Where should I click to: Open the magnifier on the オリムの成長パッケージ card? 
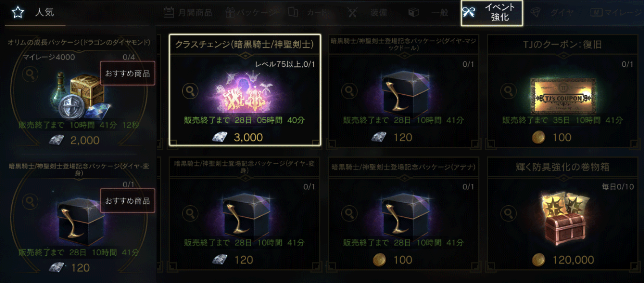[30, 74]
